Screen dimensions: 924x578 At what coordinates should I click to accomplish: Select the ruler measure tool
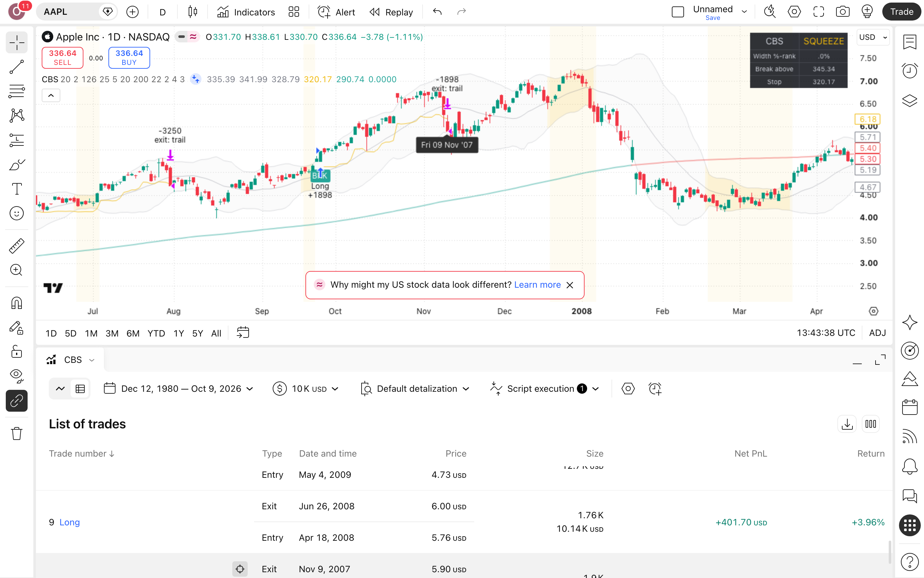click(17, 246)
